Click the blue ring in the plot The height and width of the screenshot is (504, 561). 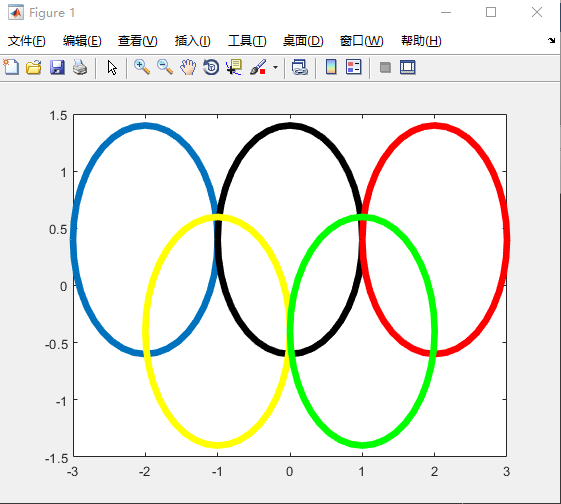click(x=145, y=126)
